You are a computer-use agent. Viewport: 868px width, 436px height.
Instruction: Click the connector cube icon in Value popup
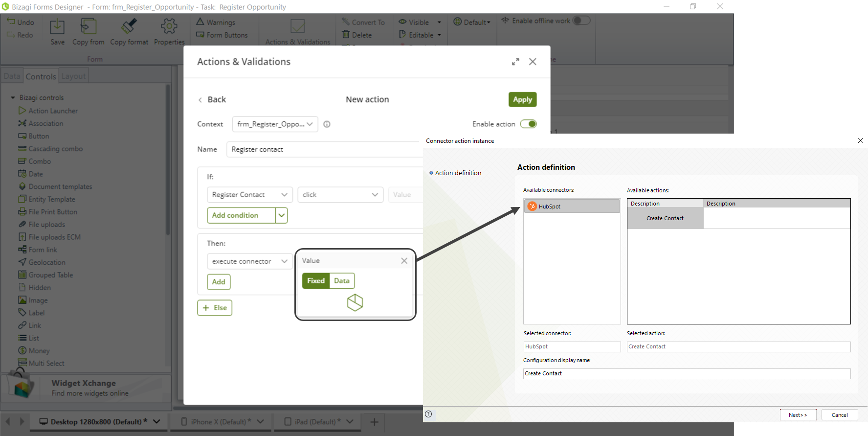pyautogui.click(x=355, y=302)
